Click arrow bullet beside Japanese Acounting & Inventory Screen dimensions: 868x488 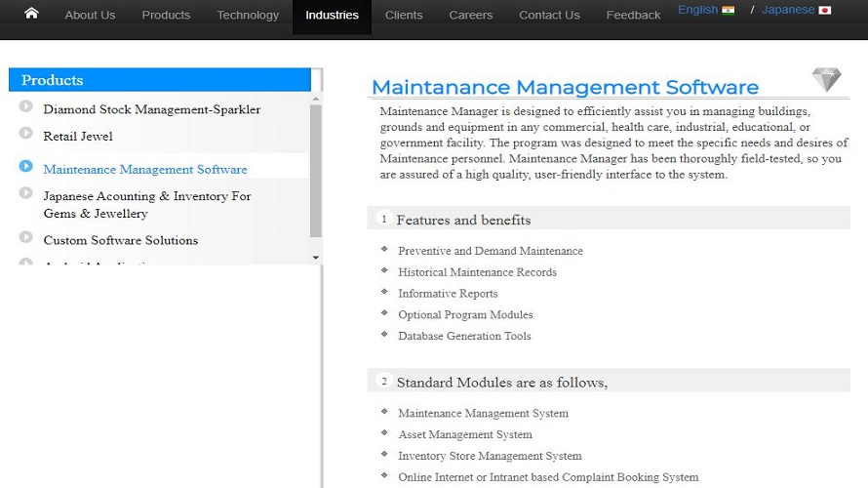click(25, 192)
